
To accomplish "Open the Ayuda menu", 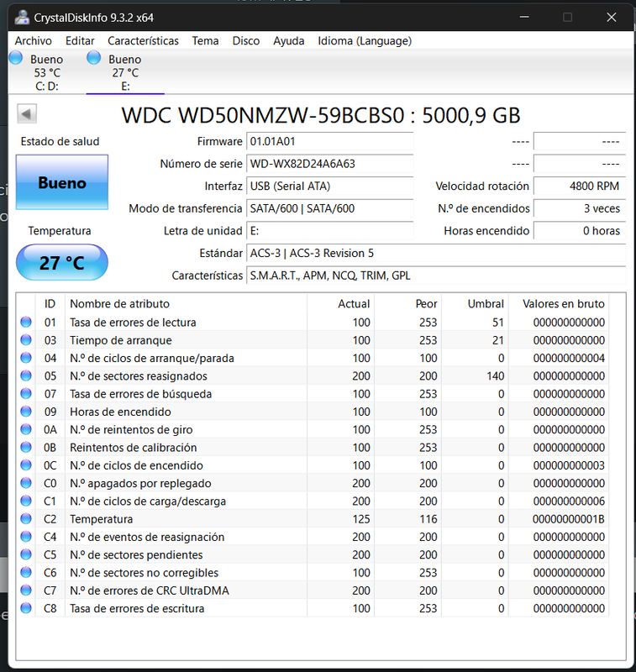I will [x=289, y=41].
